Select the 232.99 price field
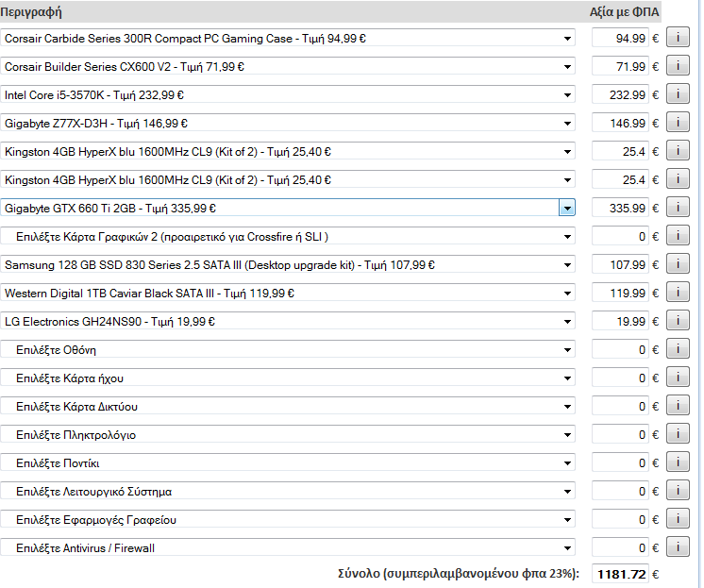The image size is (704, 588). pyautogui.click(x=620, y=94)
